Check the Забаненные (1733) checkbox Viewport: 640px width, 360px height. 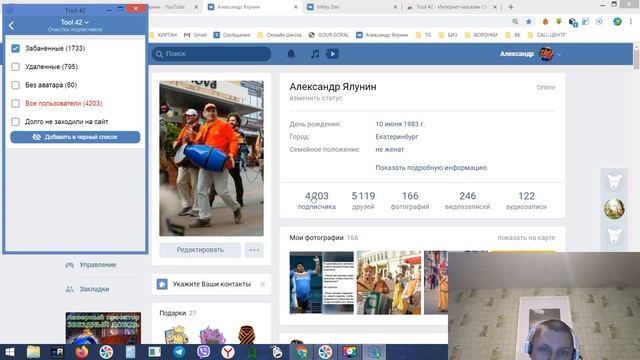click(x=16, y=49)
